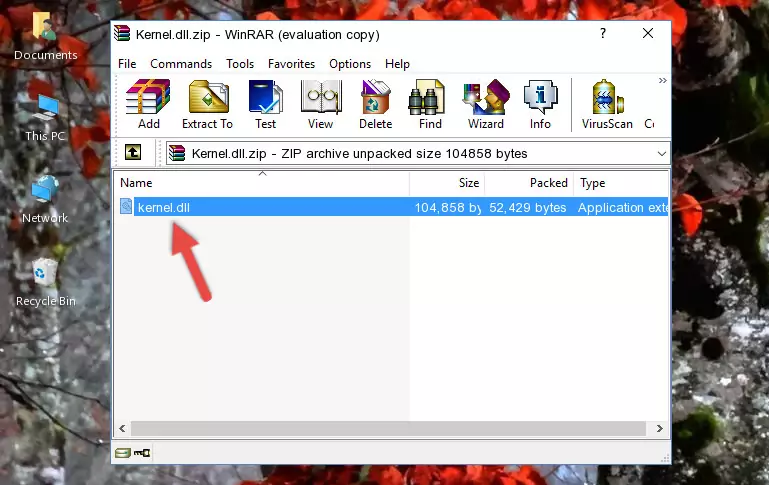The width and height of the screenshot is (769, 485).
Task: Open the File menu
Action: [127, 64]
